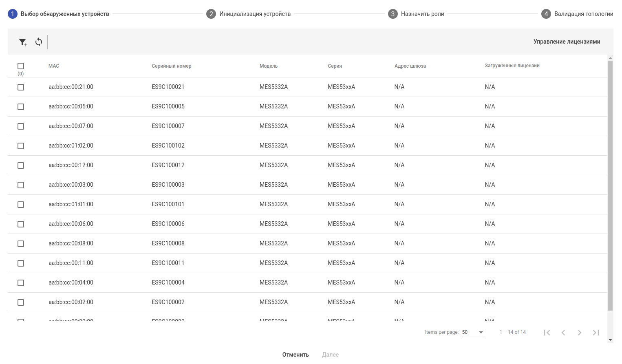The width and height of the screenshot is (622, 364).
Task: Click step 2 circle icon in stepper
Action: (211, 14)
